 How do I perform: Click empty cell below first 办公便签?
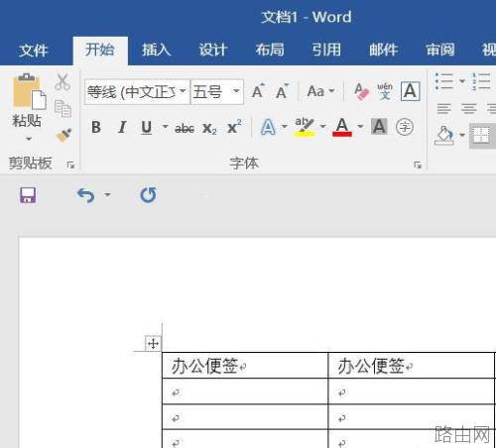(x=245, y=392)
